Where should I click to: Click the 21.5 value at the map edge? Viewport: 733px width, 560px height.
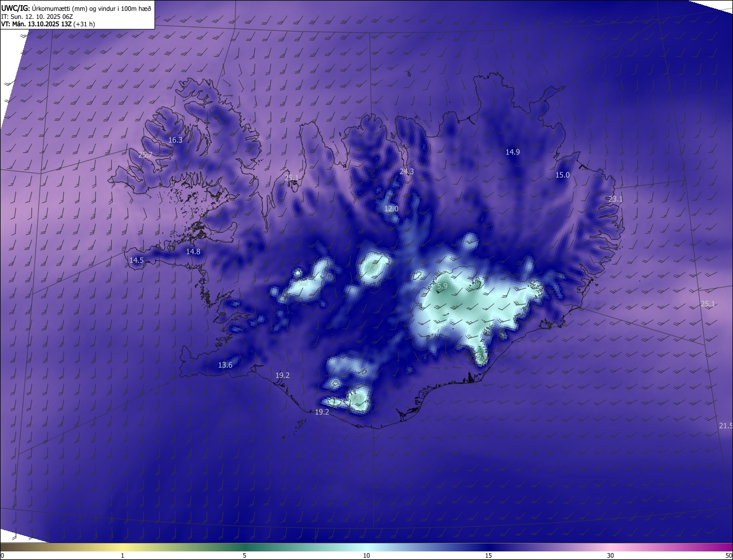(726, 426)
